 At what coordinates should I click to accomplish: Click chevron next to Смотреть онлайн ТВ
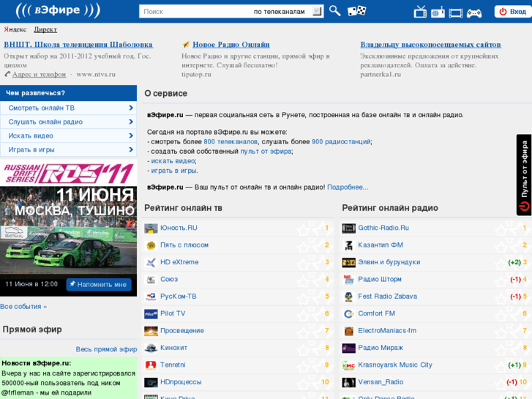pyautogui.click(x=131, y=108)
